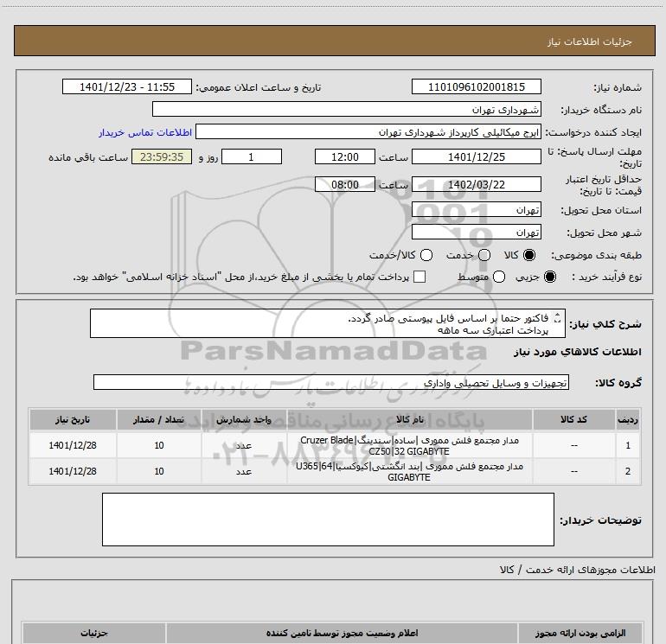The width and height of the screenshot is (666, 644).
Task: Click the remaining time field 23:59:35
Action: (x=162, y=157)
